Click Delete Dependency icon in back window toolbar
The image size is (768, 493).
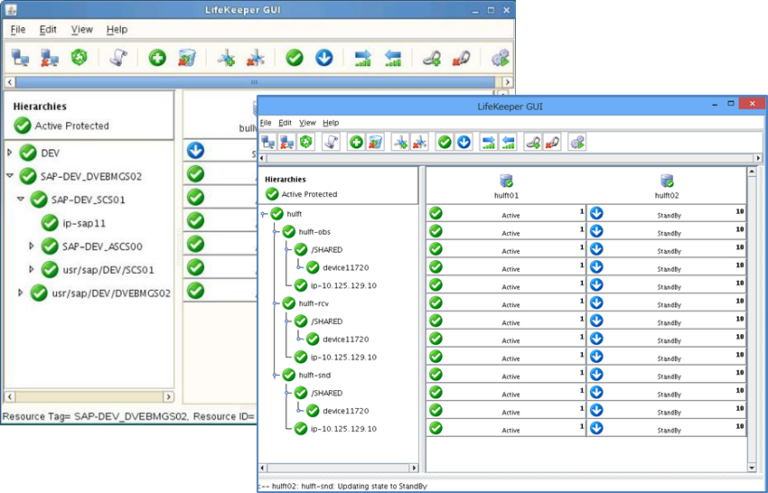pos(255,58)
